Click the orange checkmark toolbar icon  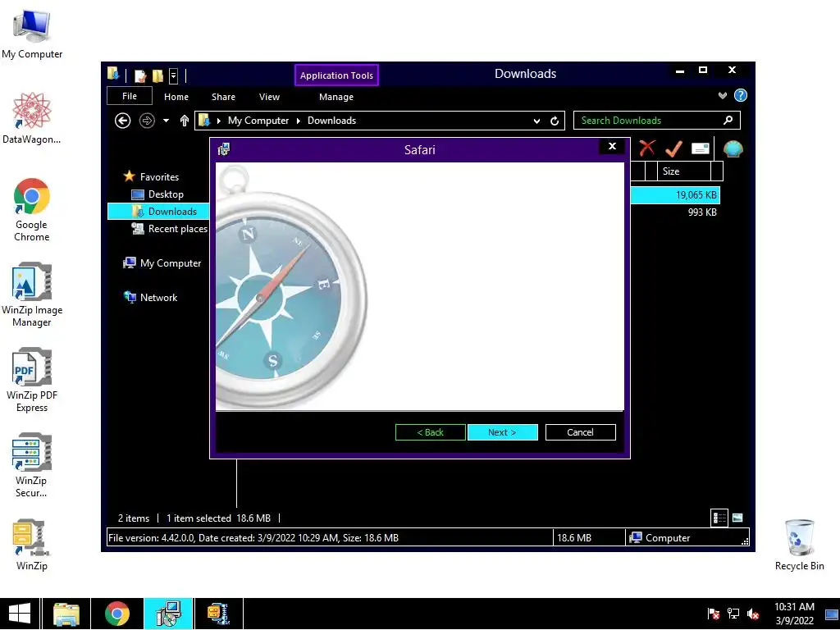tap(673, 148)
